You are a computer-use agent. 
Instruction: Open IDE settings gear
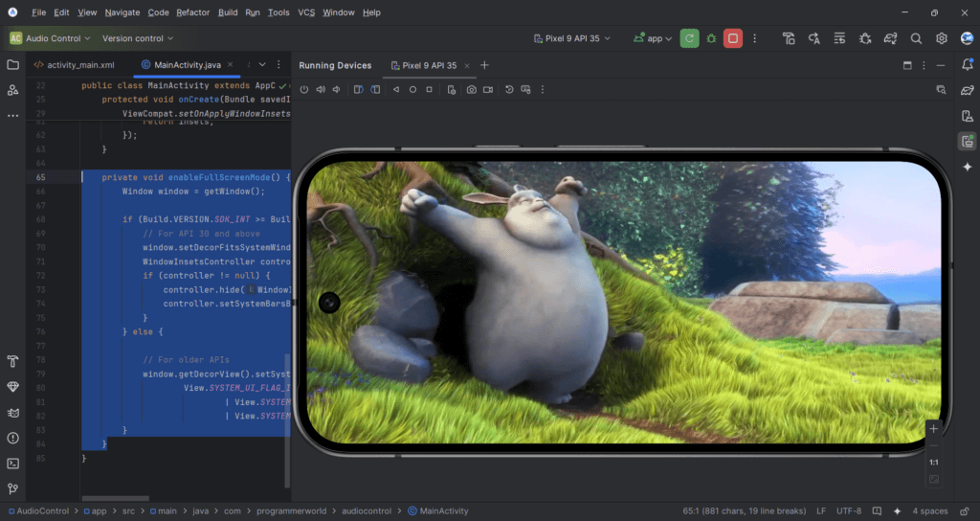click(x=942, y=38)
